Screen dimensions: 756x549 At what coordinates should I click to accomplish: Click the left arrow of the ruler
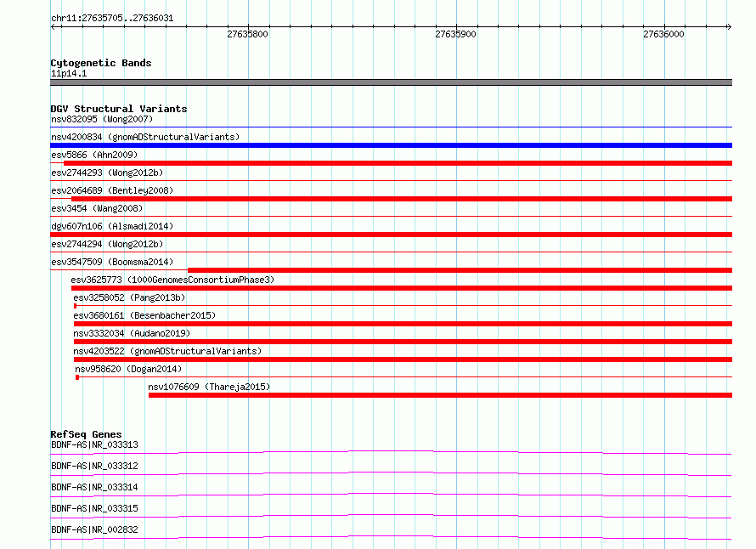(x=53, y=26)
